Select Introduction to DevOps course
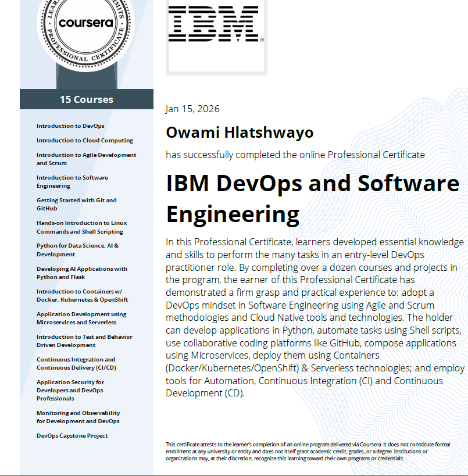468x476 pixels. click(70, 126)
